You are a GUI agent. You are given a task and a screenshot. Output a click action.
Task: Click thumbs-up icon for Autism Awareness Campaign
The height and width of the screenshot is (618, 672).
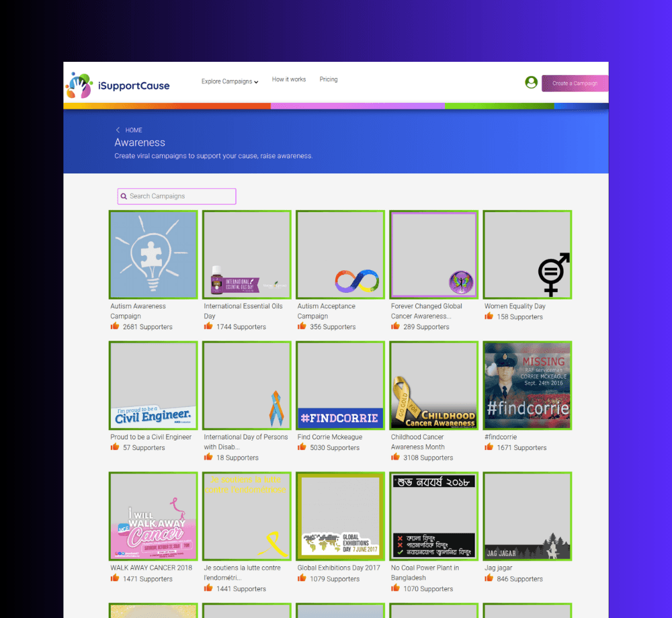pyautogui.click(x=115, y=326)
